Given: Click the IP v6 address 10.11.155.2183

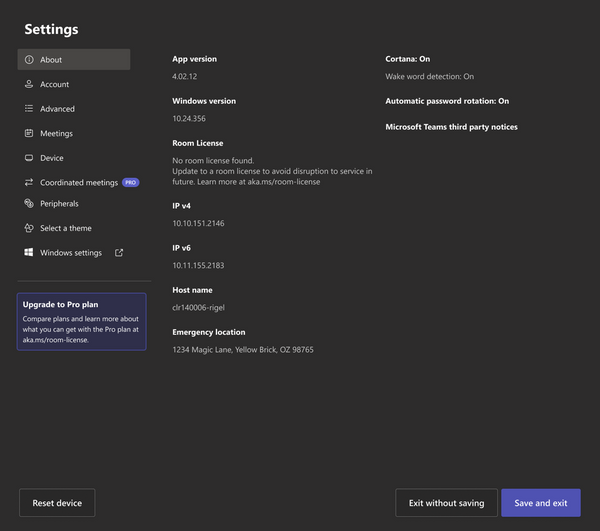Looking at the screenshot, I should pyautogui.click(x=198, y=266).
